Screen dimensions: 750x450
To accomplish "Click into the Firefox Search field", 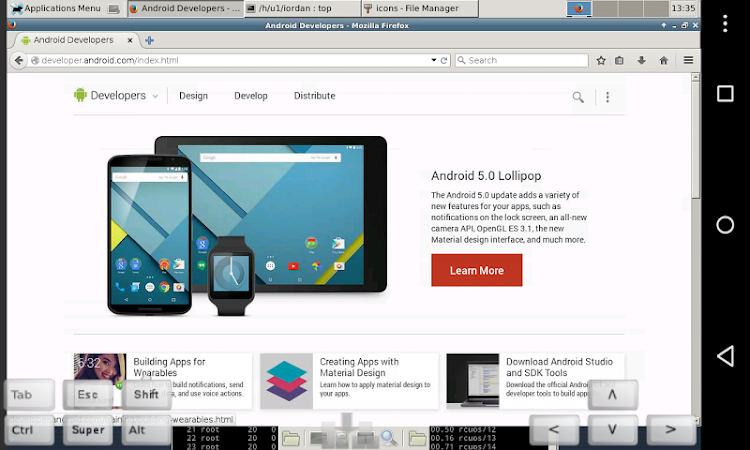I will tap(521, 60).
